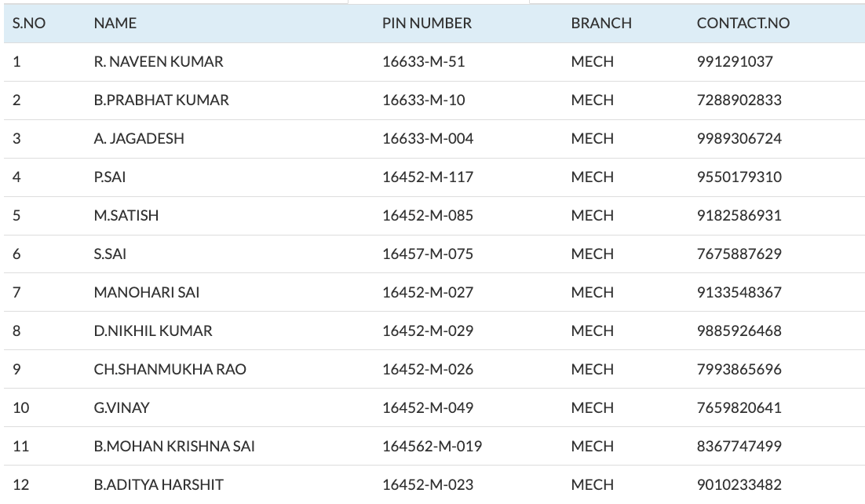Select CH.SHANMUKHA RAO's name

pyautogui.click(x=170, y=369)
